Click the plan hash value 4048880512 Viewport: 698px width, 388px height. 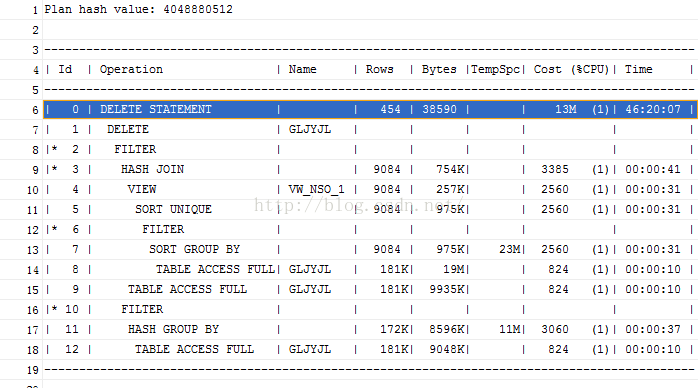pos(198,9)
